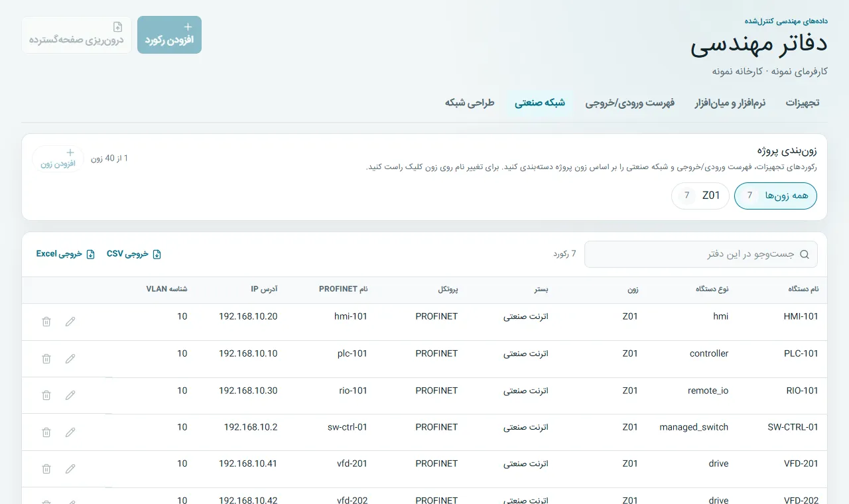Delete the HMI-101 record trash icon
This screenshot has width=849, height=504.
[46, 322]
